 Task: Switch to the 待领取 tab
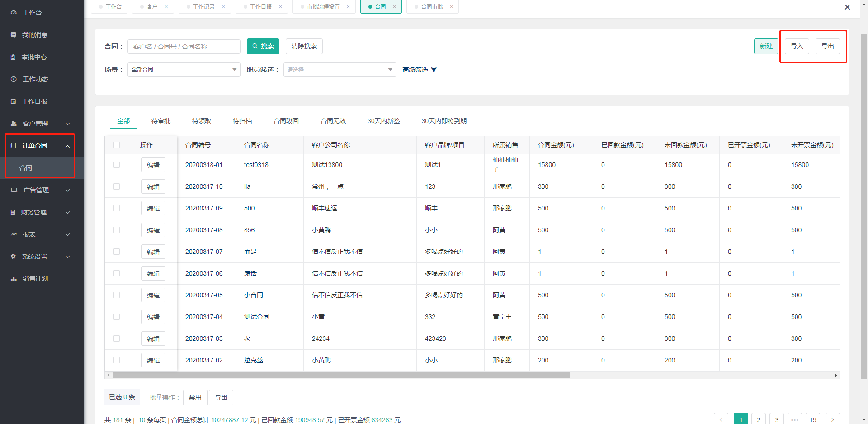coord(202,121)
